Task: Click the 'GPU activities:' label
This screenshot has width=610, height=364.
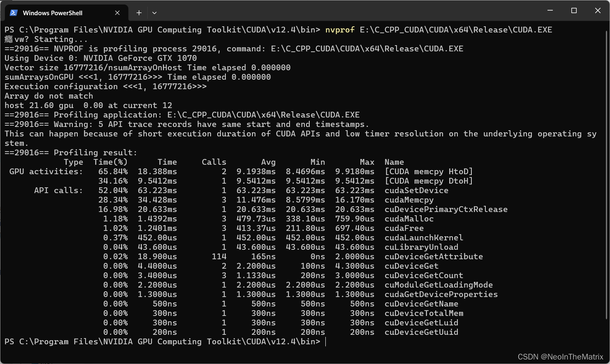Action: click(46, 171)
